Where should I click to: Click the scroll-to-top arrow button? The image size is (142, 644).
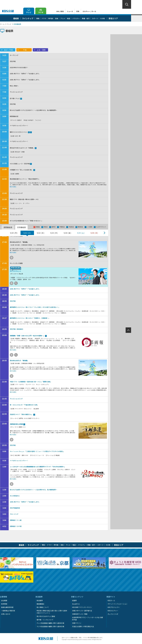pyautogui.click(x=128, y=330)
